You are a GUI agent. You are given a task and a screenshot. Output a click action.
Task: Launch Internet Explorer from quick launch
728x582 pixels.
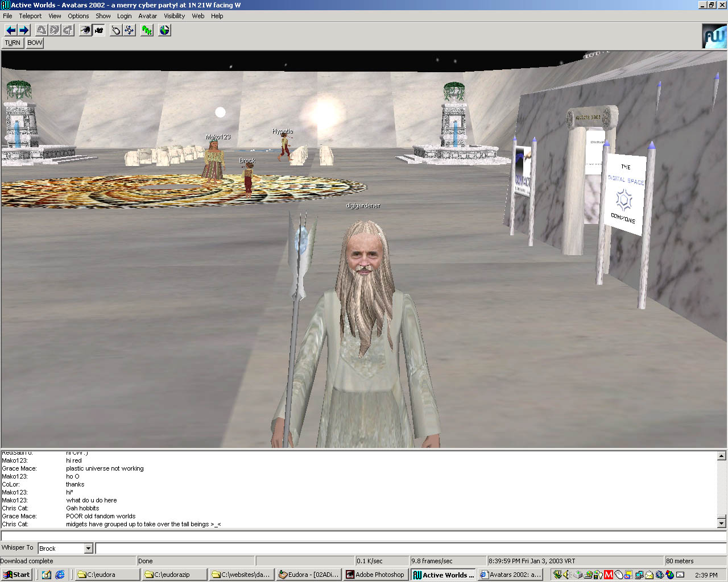pyautogui.click(x=60, y=575)
